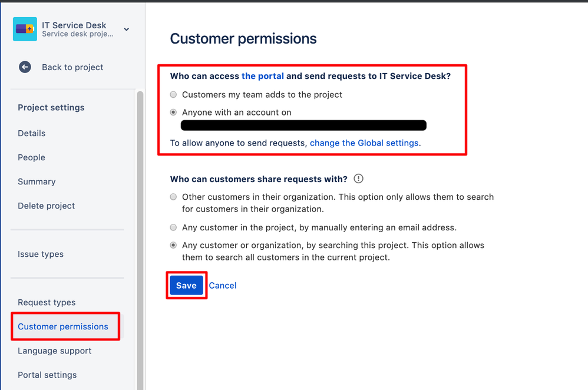Follow 'the portal' link

[x=263, y=76]
